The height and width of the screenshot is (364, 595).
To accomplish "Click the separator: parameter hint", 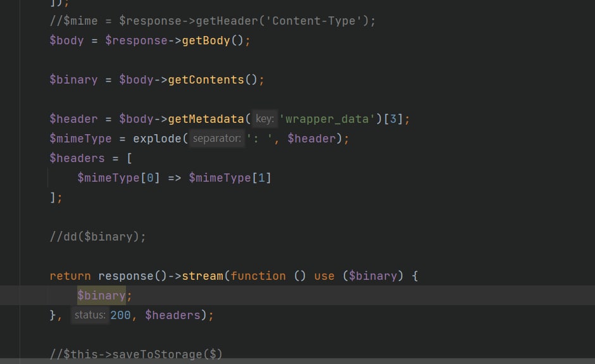I will tap(216, 139).
